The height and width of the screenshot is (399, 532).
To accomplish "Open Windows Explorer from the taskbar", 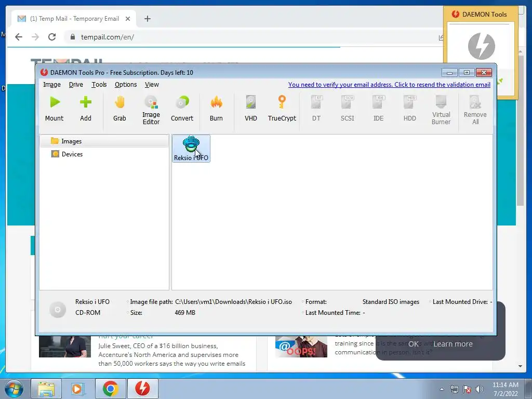I will 46,389.
